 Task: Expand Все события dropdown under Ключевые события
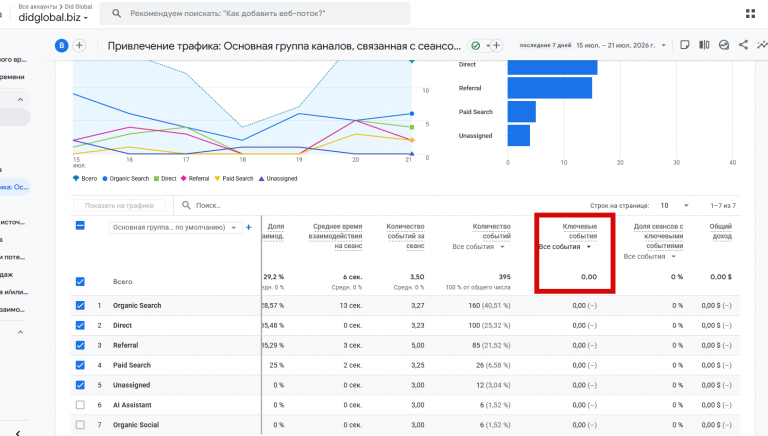[x=565, y=246]
